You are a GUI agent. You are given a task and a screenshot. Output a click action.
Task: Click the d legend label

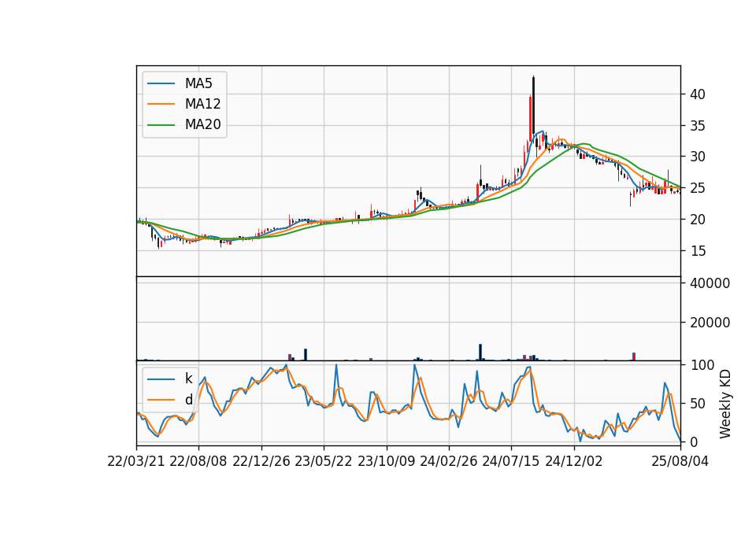pyautogui.click(x=188, y=400)
